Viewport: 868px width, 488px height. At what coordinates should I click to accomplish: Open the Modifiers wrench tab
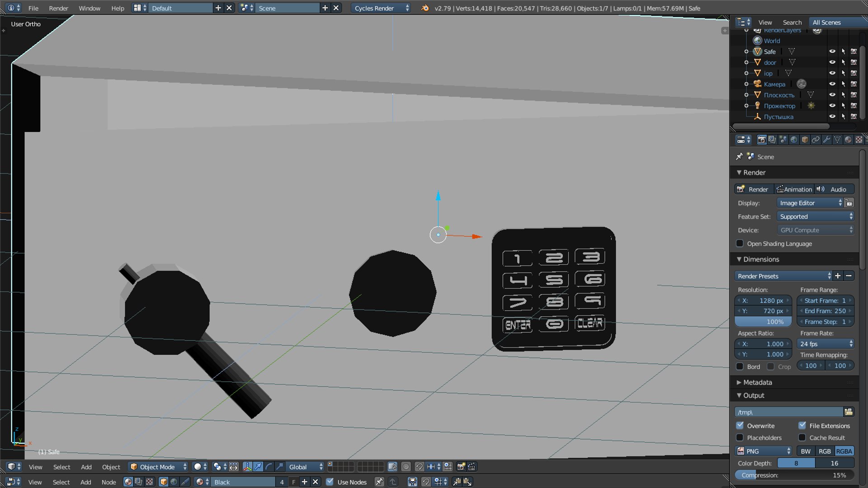pyautogui.click(x=826, y=140)
